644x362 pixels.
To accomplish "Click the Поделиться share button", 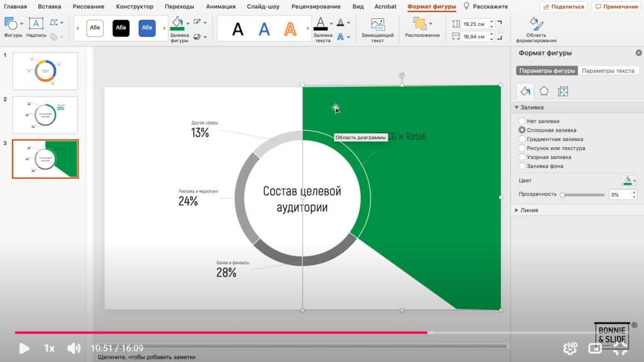I will (563, 6).
